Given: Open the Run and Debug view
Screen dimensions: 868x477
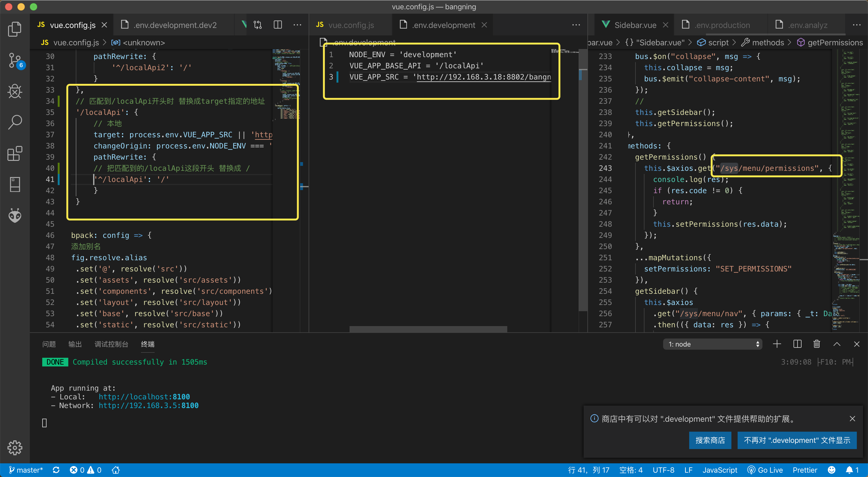Looking at the screenshot, I should [15, 91].
